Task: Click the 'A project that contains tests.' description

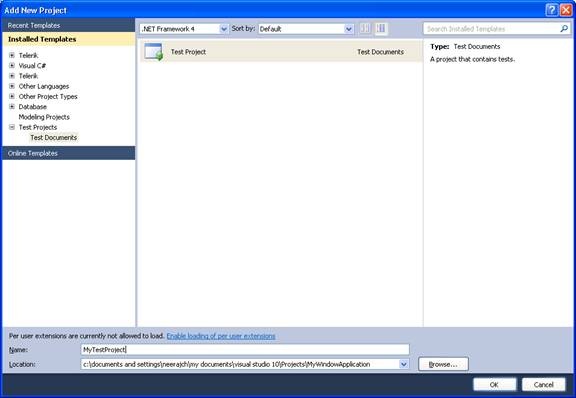Action: [472, 59]
